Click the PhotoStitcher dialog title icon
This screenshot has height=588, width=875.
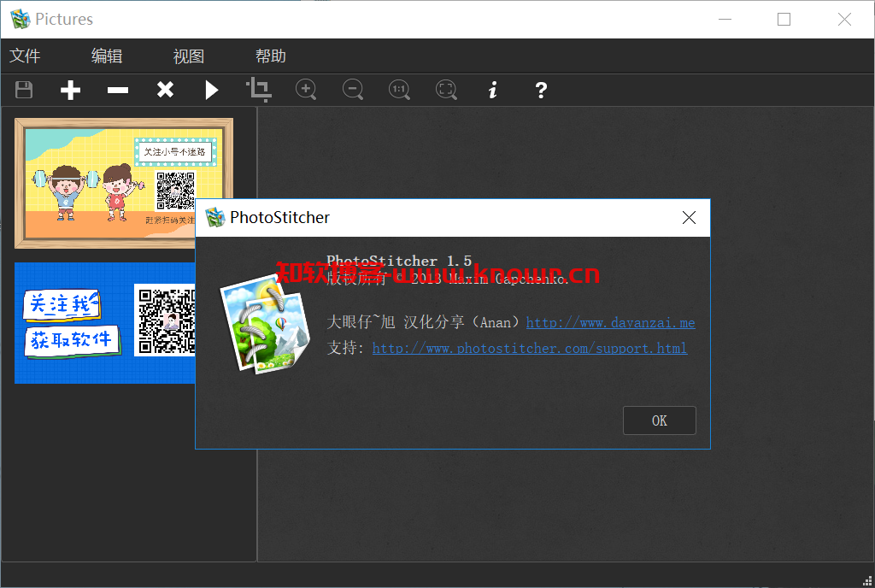214,218
